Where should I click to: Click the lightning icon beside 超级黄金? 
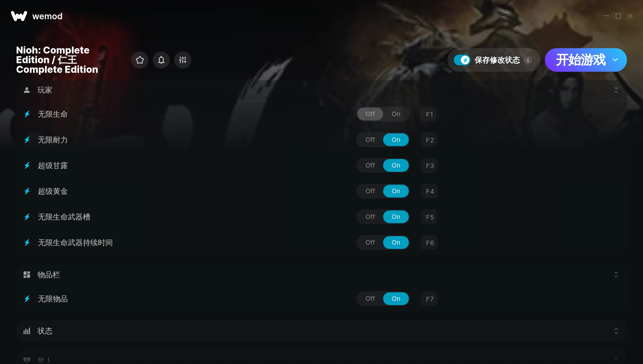(x=27, y=191)
